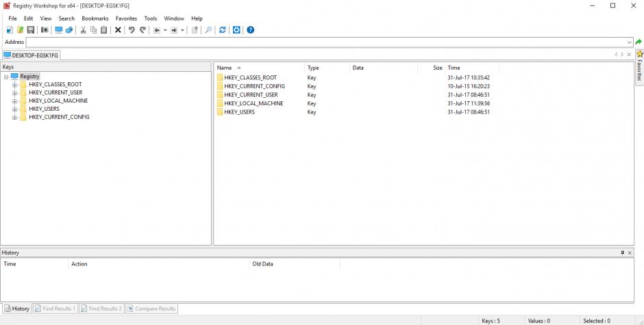Select the DESKTOP-EGSK1FG tab

click(32, 55)
